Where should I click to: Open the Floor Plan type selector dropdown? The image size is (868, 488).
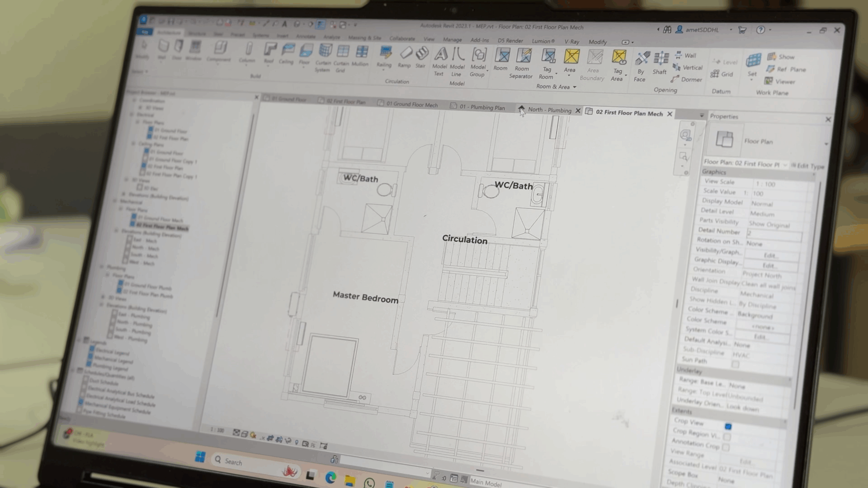[x=826, y=144]
